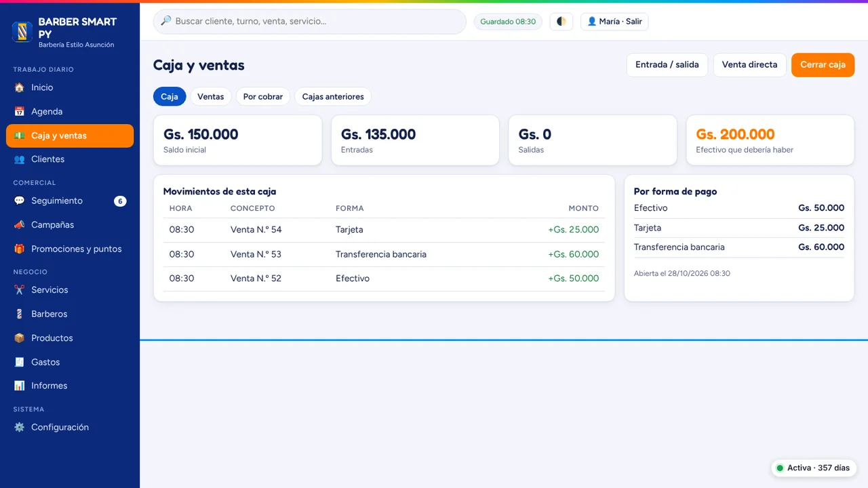Click the scissors icon beside Servicios
This screenshot has height=488, width=868.
19,289
